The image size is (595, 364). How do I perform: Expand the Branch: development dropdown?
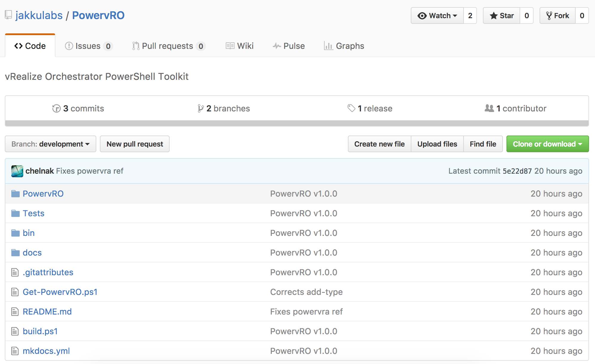(50, 144)
